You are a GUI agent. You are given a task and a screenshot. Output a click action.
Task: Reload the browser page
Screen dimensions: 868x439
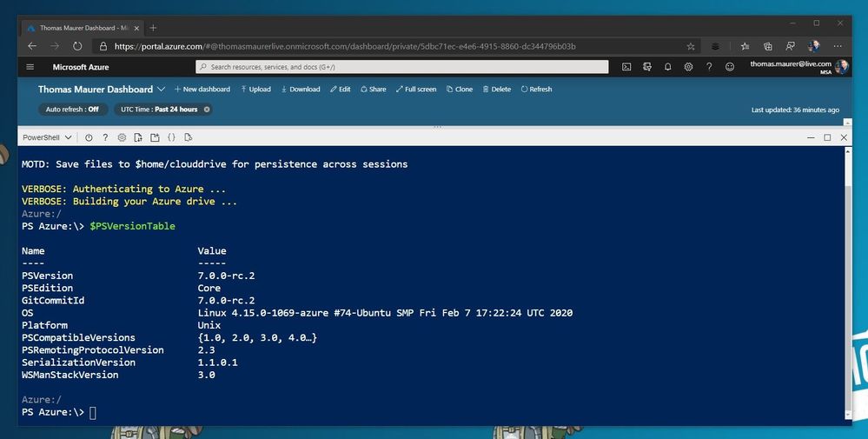pos(77,46)
